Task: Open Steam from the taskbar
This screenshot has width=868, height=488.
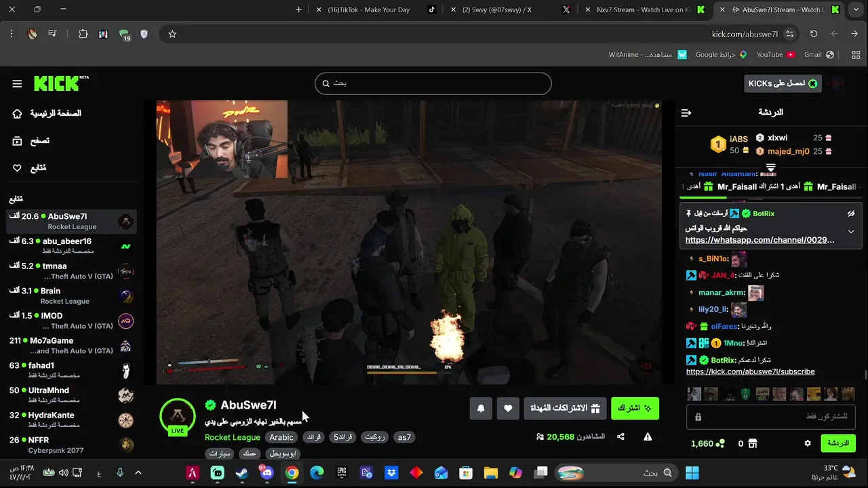Action: click(x=242, y=472)
